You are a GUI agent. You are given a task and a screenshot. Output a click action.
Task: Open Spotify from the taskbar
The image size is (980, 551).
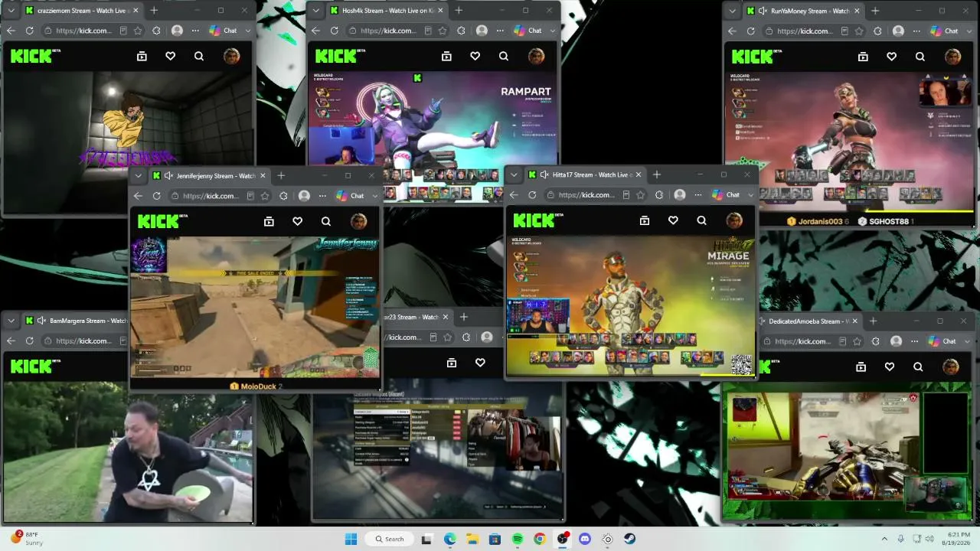[518, 539]
